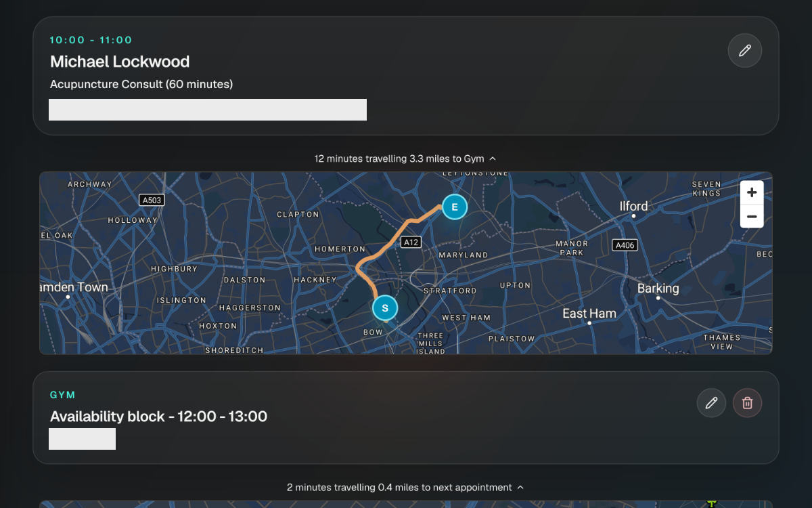Click the HOLLOWAY label on the map
This screenshot has height=508, width=812.
[133, 220]
